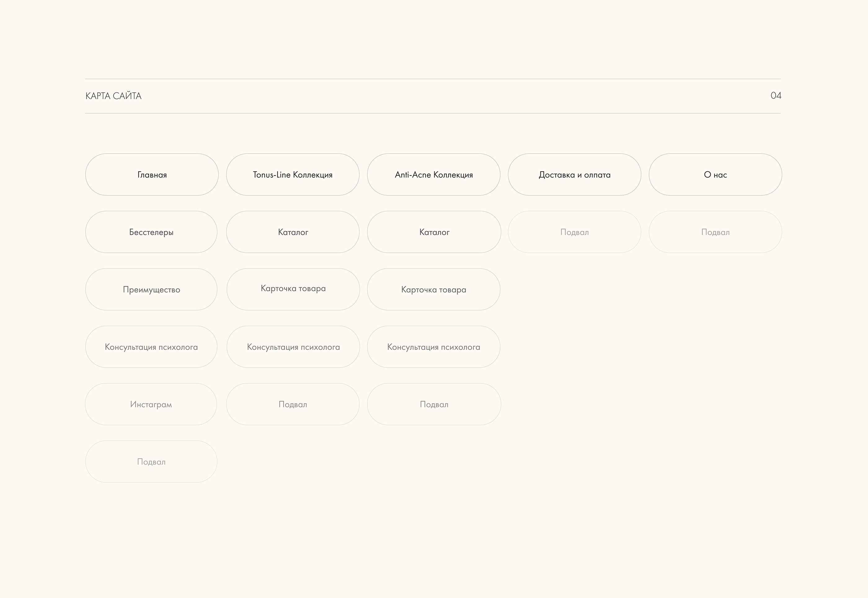Click Консультация психолога in Tonus-Line column

(293, 346)
